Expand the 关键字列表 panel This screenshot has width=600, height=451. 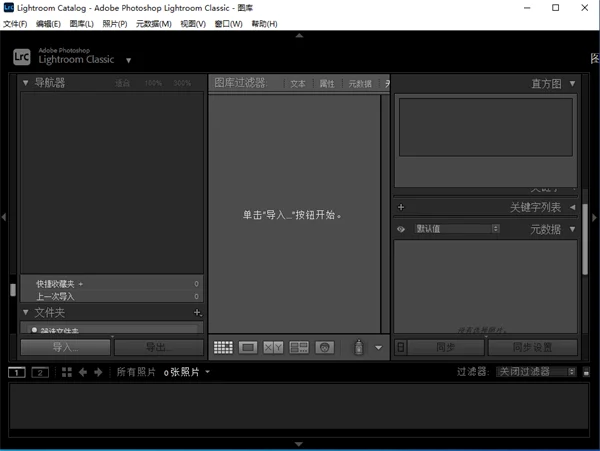pos(572,207)
